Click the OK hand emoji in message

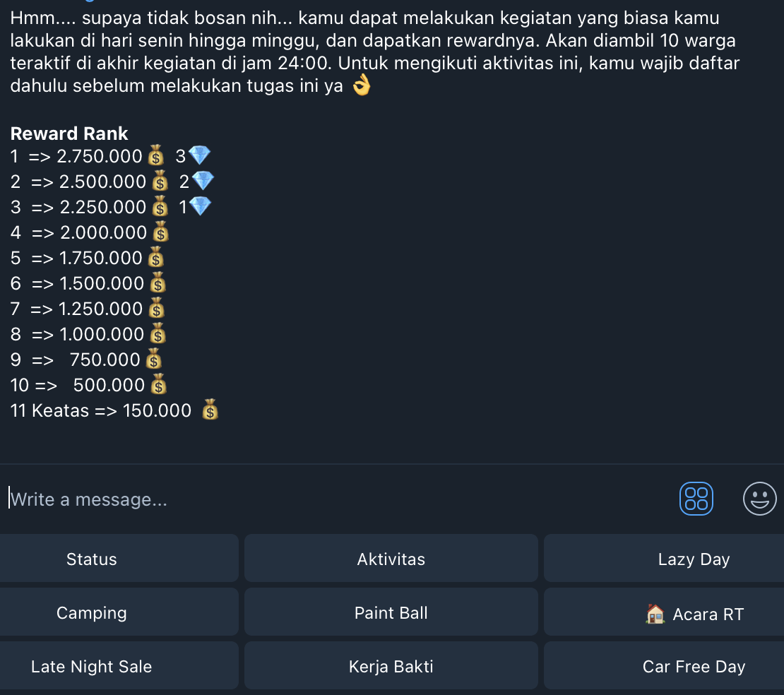click(361, 86)
